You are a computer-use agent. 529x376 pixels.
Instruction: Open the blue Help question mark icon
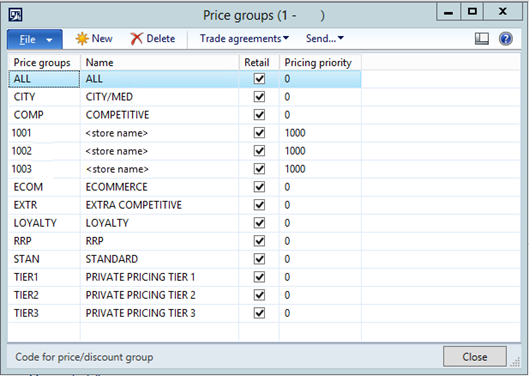click(505, 39)
